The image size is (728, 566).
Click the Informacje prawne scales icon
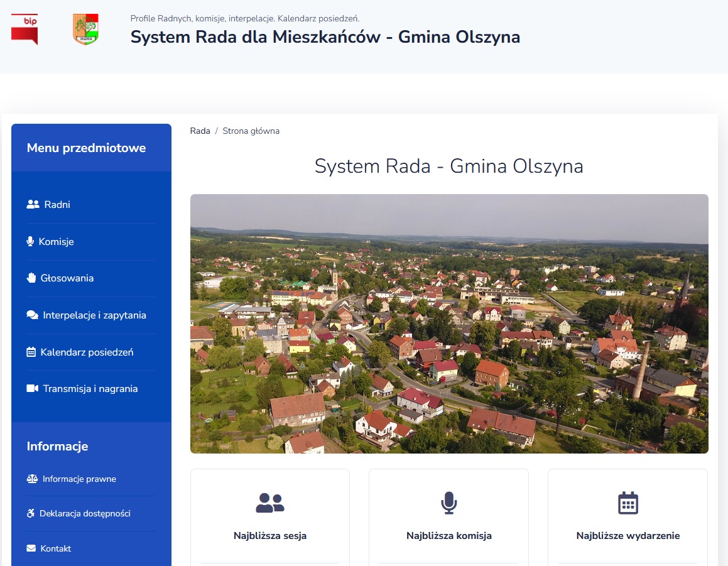point(32,479)
